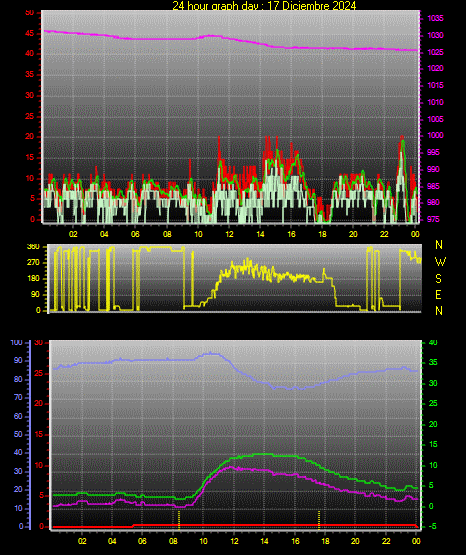This screenshot has width=466, height=555.
Task: Click the W compass label beside the direction chart
Action: (440, 262)
